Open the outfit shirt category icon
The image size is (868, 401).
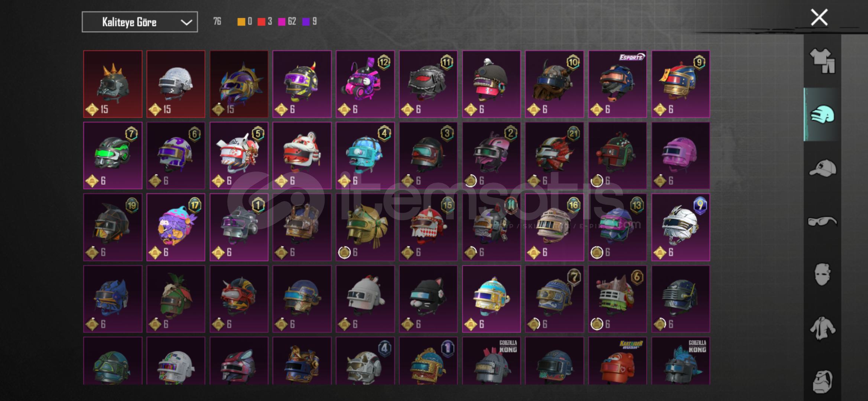pos(822,61)
